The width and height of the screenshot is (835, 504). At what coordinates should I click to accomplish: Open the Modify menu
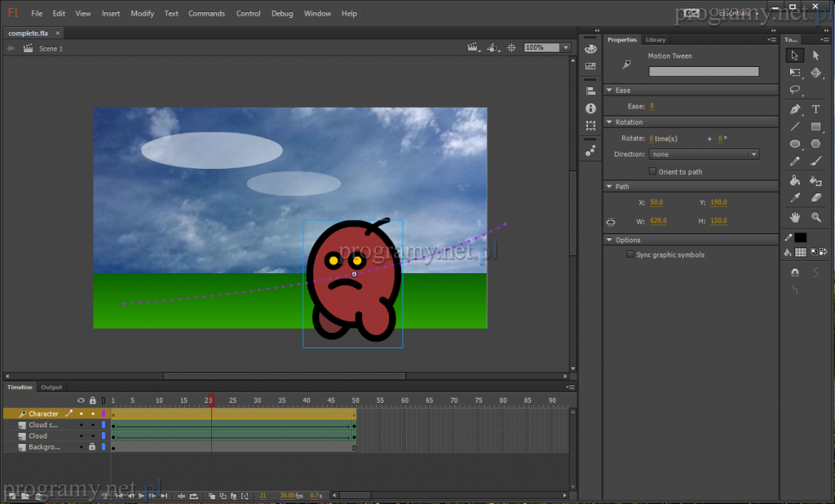coord(142,14)
